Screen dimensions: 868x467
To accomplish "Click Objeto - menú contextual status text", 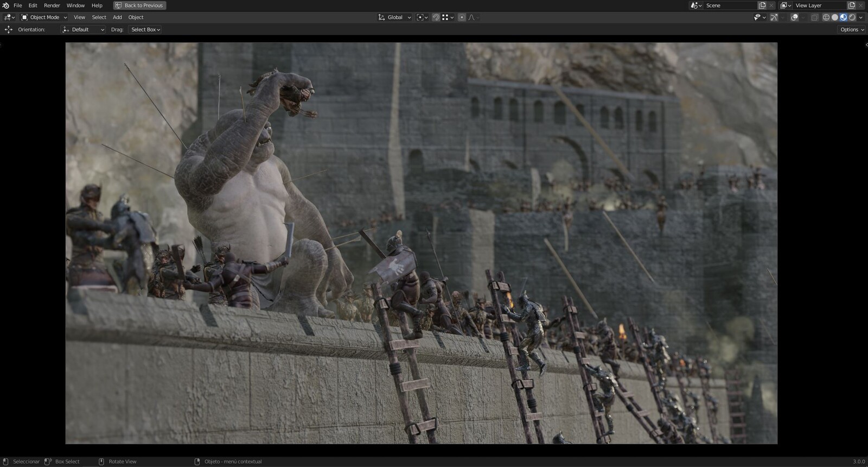I will (233, 462).
